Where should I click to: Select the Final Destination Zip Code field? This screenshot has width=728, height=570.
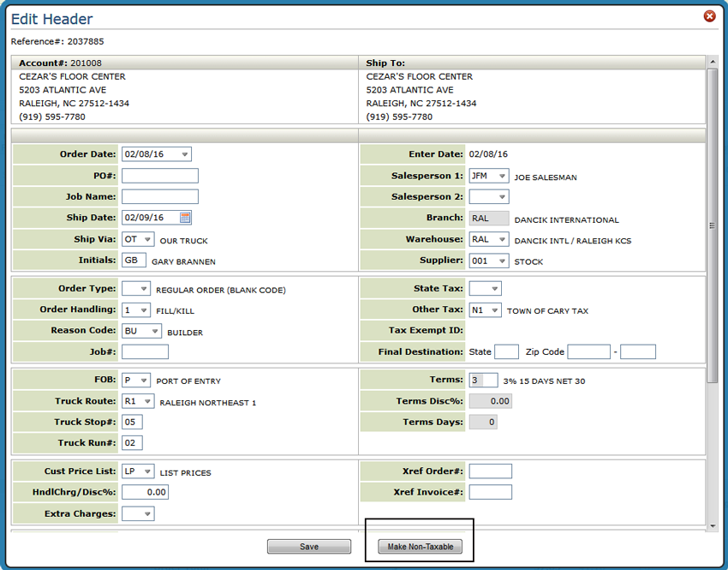pyautogui.click(x=588, y=352)
